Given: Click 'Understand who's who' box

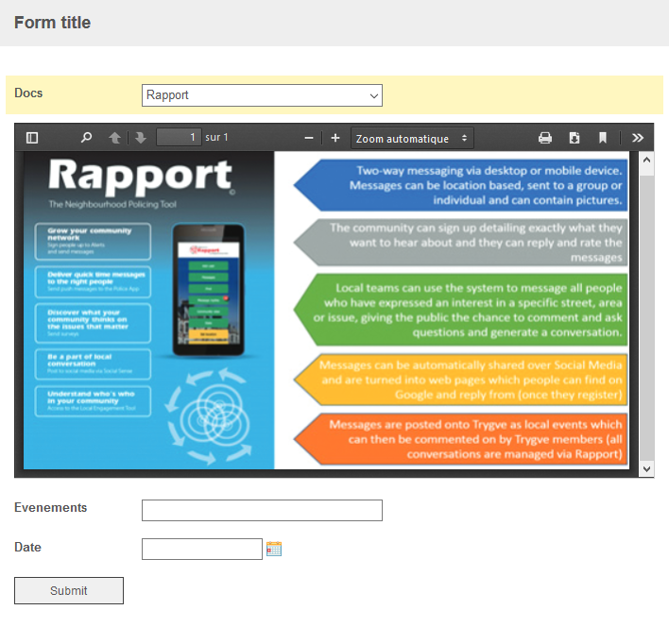Looking at the screenshot, I should pos(93,401).
